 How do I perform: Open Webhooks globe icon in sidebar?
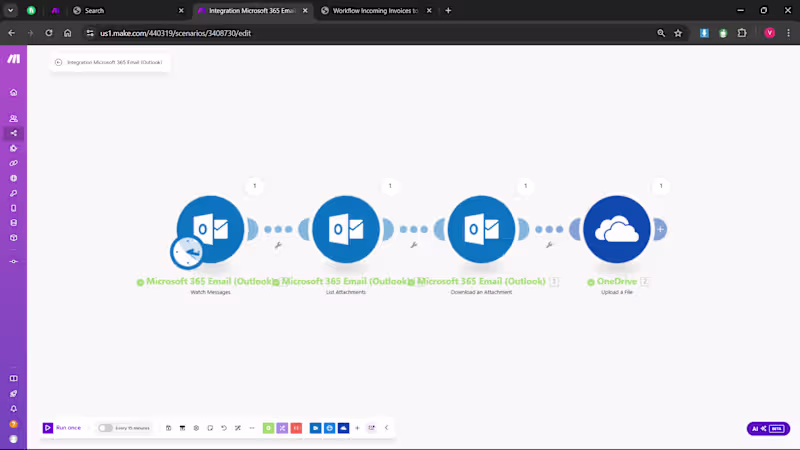[x=14, y=178]
